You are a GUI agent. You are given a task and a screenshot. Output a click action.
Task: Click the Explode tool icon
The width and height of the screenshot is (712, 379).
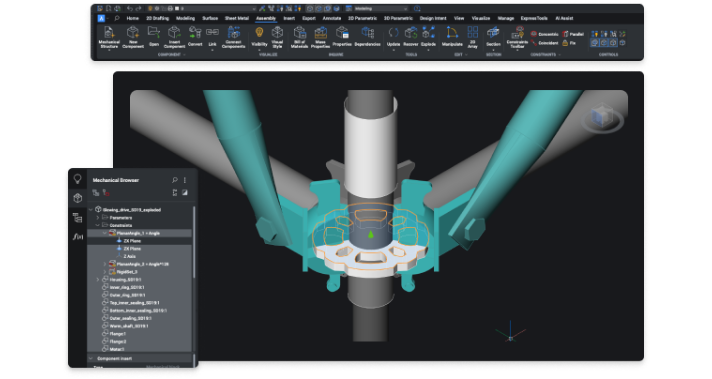428,33
